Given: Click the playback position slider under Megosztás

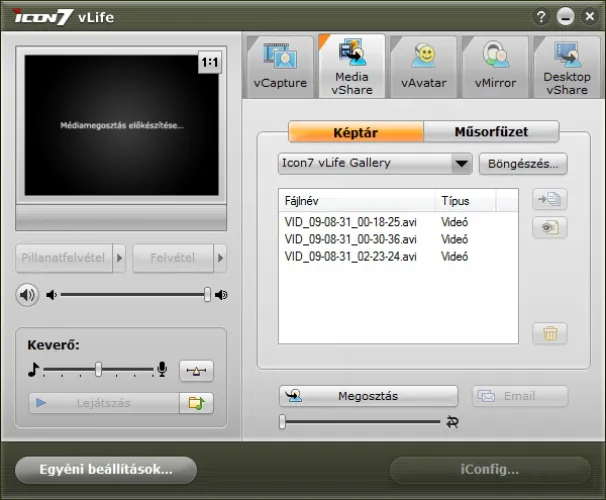Looking at the screenshot, I should [x=360, y=422].
